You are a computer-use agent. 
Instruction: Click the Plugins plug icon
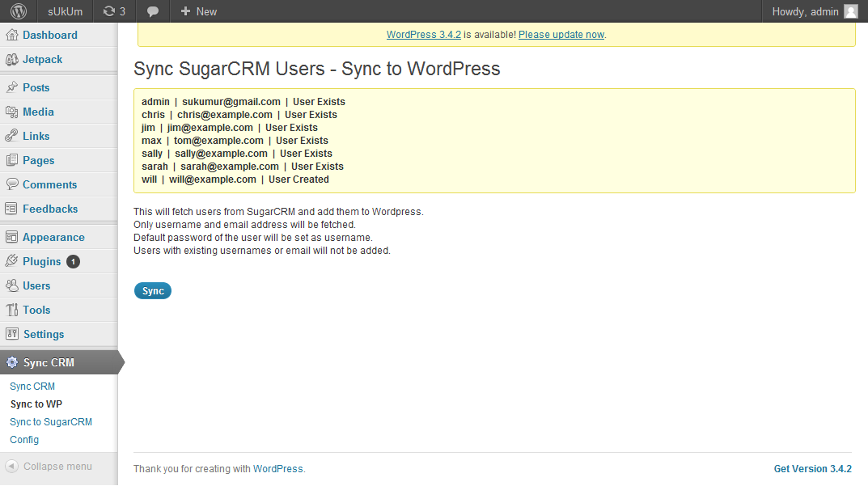coord(11,261)
